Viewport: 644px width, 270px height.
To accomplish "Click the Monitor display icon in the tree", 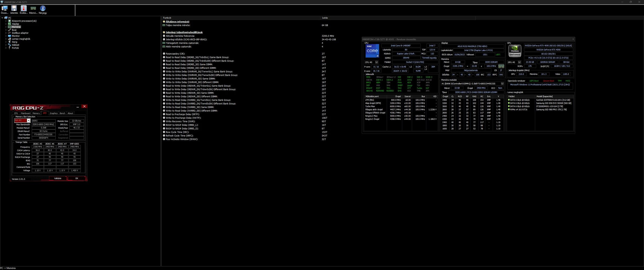I will (x=9, y=36).
